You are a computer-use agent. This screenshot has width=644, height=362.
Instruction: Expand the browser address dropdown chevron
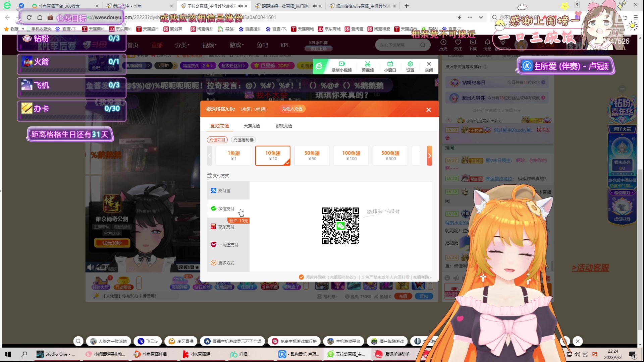(x=481, y=17)
